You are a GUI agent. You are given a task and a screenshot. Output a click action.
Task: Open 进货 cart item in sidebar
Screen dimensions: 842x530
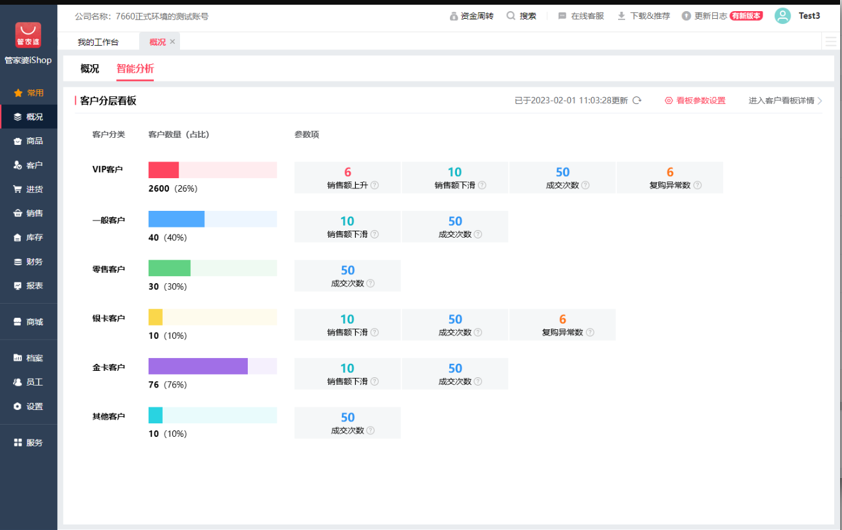click(x=28, y=189)
